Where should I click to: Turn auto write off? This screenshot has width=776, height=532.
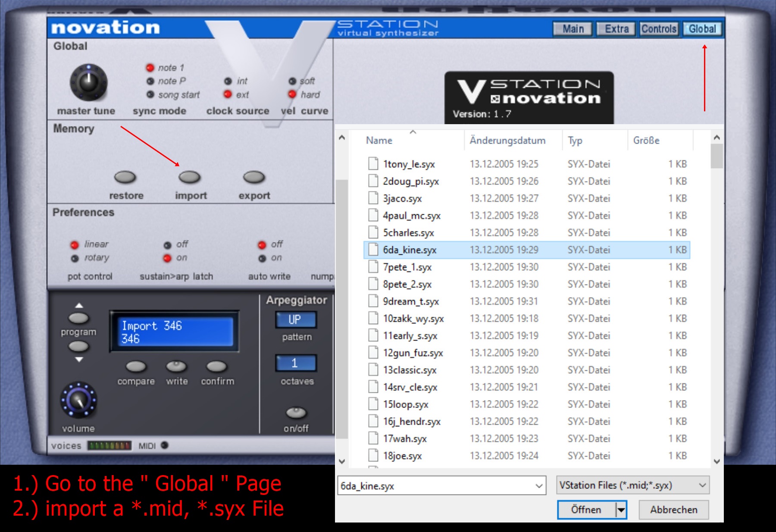(x=262, y=245)
